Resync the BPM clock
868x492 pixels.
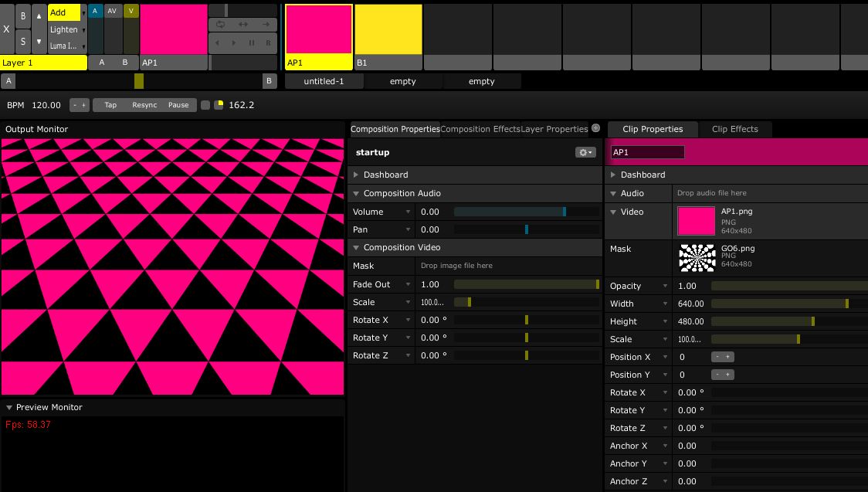(x=144, y=105)
